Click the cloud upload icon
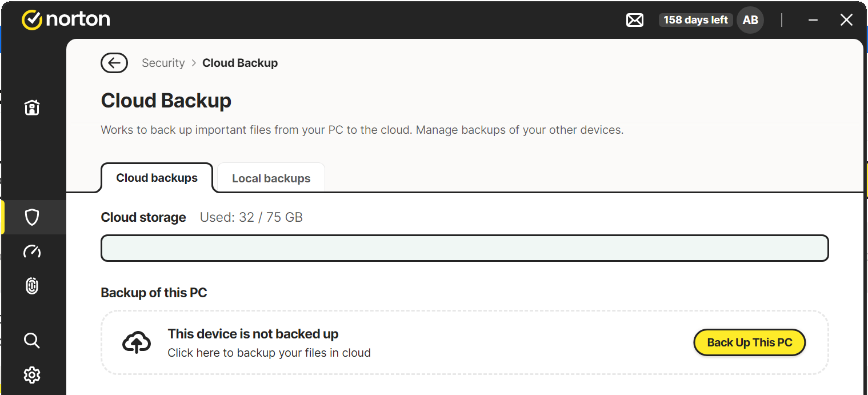Image resolution: width=868 pixels, height=395 pixels. tap(137, 343)
